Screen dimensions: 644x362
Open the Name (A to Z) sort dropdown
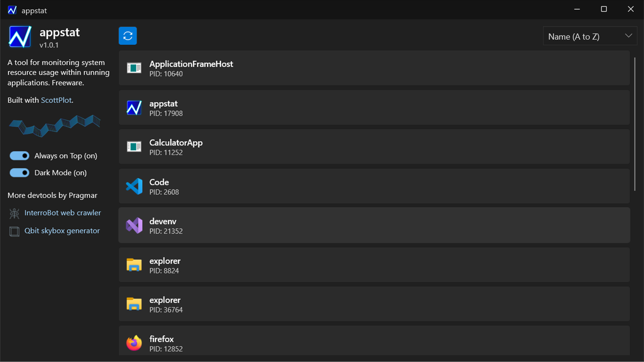(x=590, y=36)
